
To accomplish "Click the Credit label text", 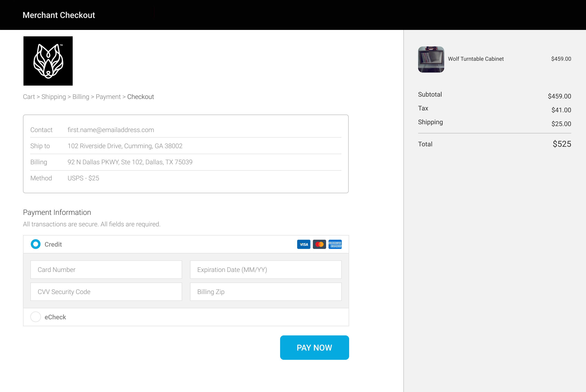I will tap(53, 245).
